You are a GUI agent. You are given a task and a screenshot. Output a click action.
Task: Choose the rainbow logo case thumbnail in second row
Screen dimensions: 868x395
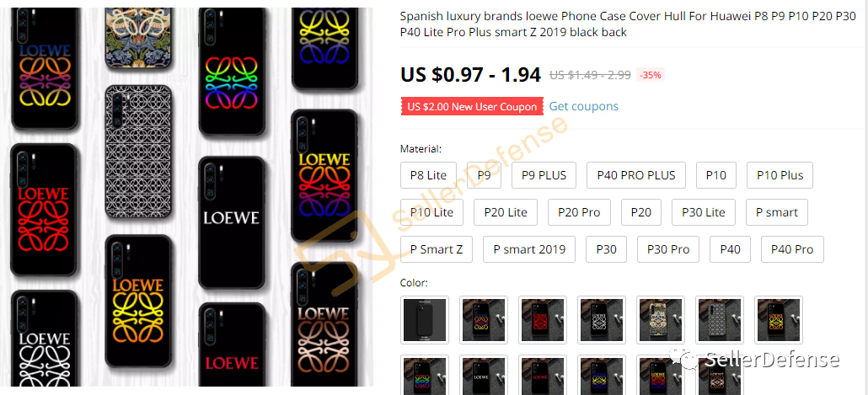[x=425, y=375]
